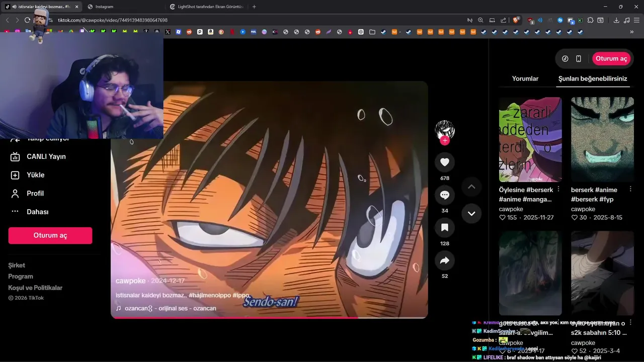Click cawpoke under 'Öylesine #berserk' card
The height and width of the screenshot is (362, 644).
pyautogui.click(x=511, y=209)
